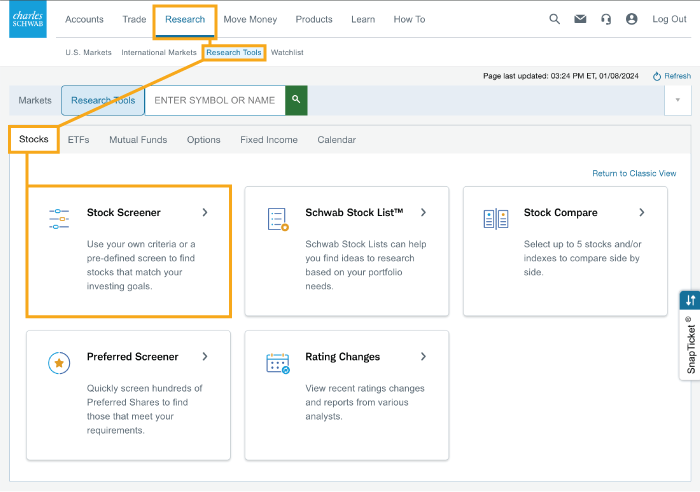The height and width of the screenshot is (492, 700).
Task: Open Stock Compare chevron arrow
Action: click(642, 213)
